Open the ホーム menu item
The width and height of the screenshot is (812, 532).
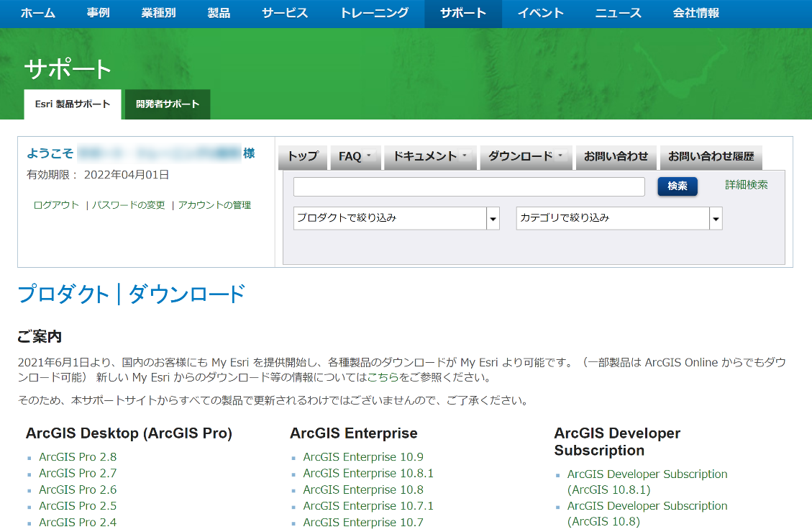pos(38,13)
